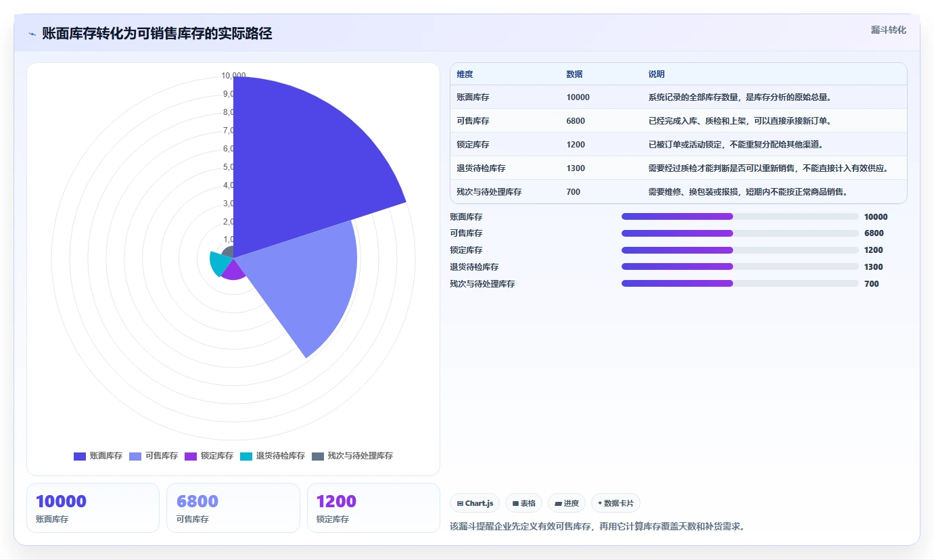Click the 1300 value in the table
934x560 pixels.
click(x=576, y=168)
